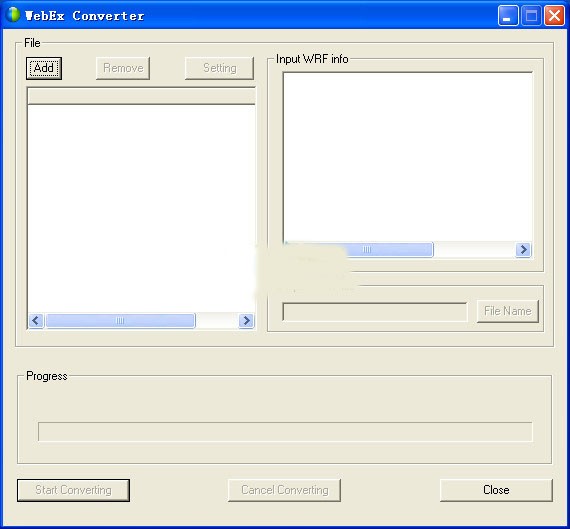Minimize the WebEx Converter window
The height and width of the screenshot is (529, 570).
pos(508,16)
